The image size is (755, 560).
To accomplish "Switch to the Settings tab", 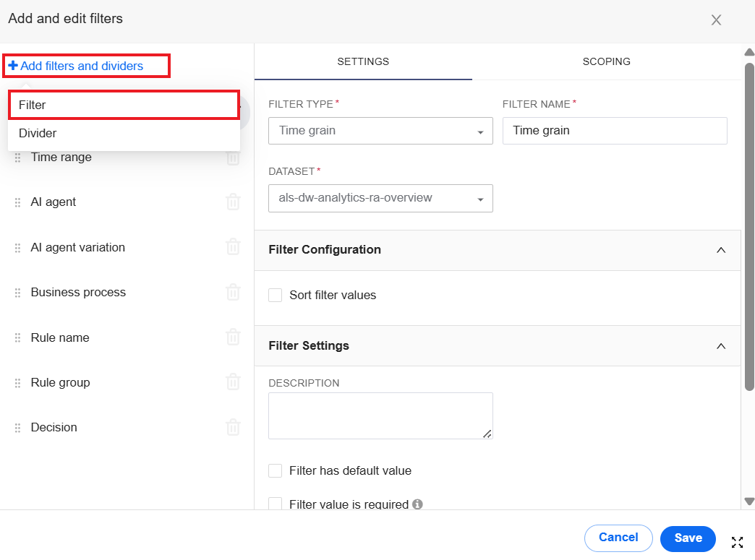I will coord(363,61).
